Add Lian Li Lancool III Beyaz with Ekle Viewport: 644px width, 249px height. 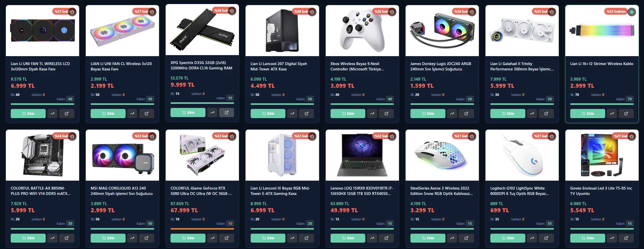pos(268,238)
